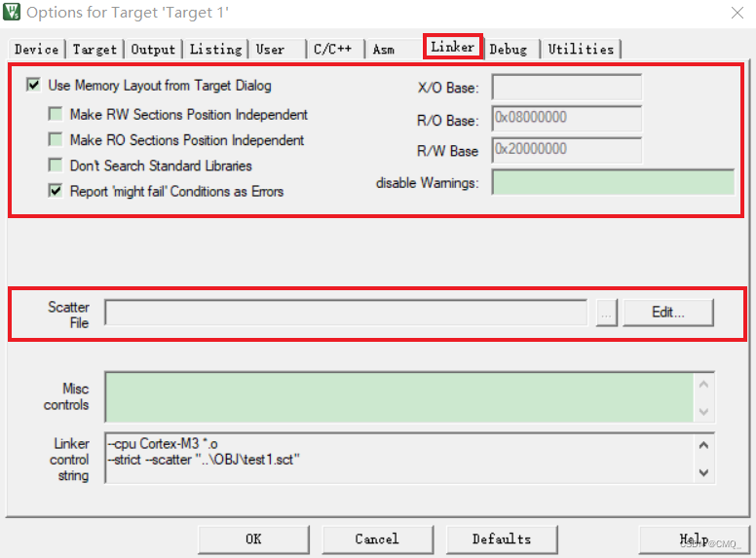Screen dimensions: 756x558
Task: Browse for scatter file with ellipsis button
Action: point(607,313)
